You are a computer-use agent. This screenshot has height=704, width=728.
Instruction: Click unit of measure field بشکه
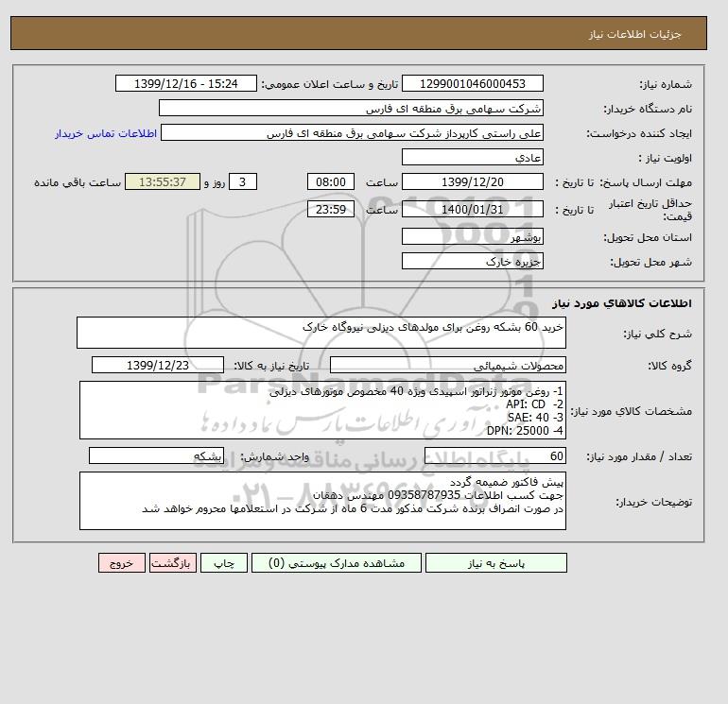[156, 455]
